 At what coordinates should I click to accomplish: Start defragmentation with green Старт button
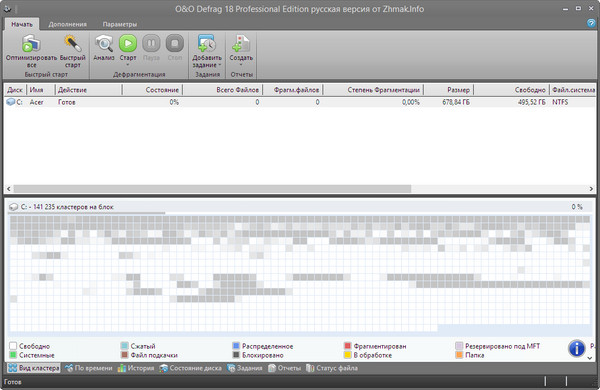(x=128, y=43)
